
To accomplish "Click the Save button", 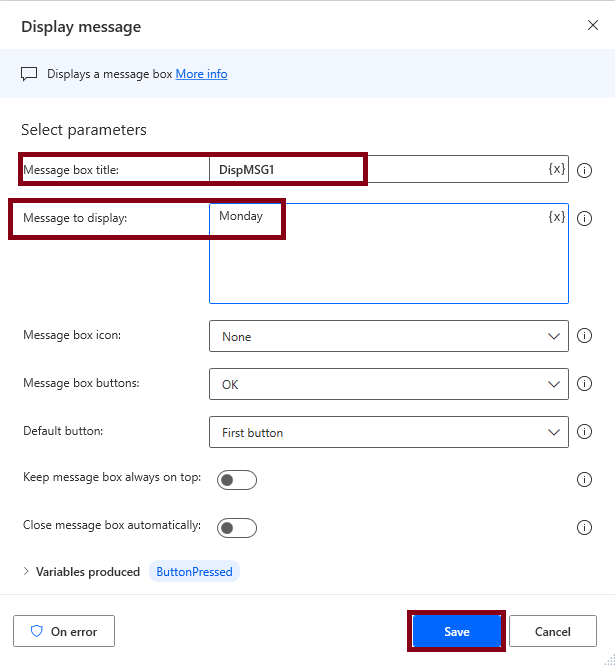I will point(457,631).
